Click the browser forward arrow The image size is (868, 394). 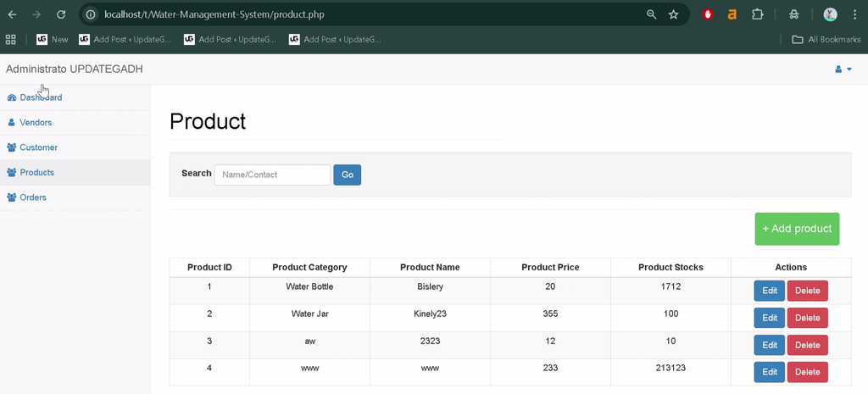36,15
